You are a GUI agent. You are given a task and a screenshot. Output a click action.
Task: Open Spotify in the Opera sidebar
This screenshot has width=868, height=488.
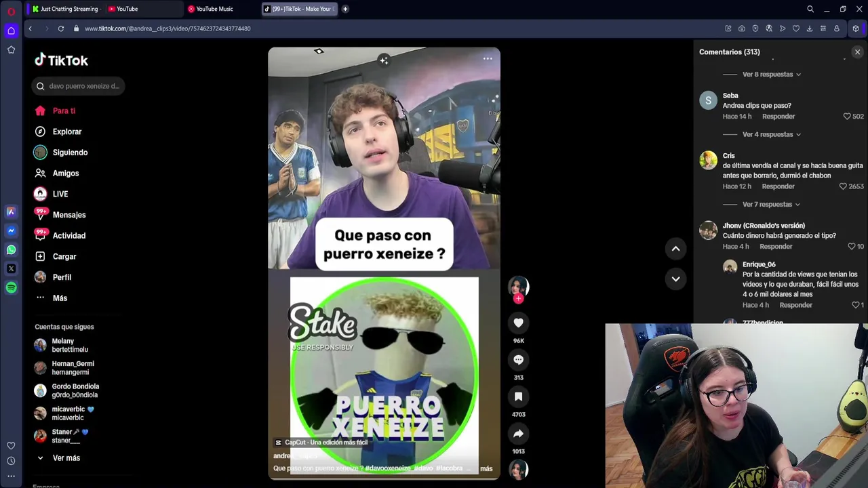pyautogui.click(x=11, y=287)
